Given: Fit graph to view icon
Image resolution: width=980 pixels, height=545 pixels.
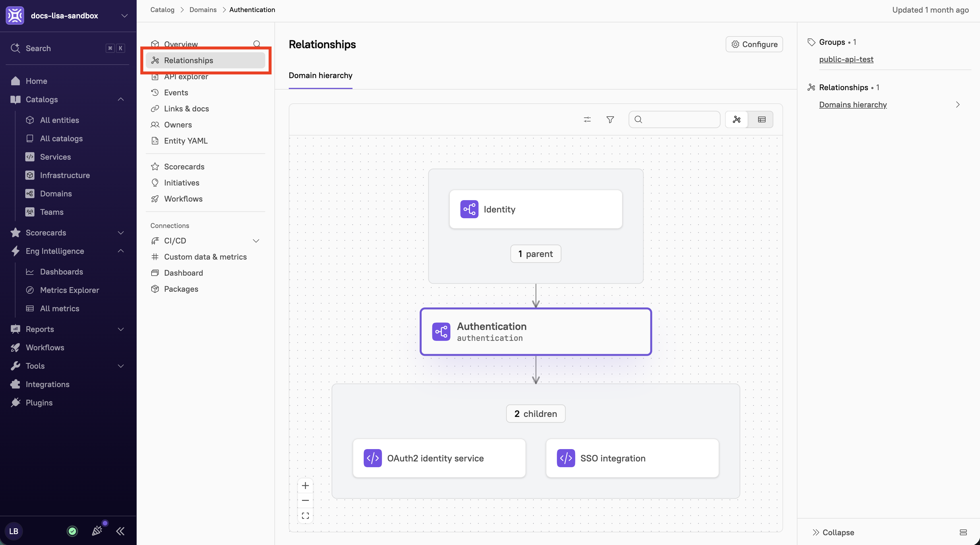Looking at the screenshot, I should click(305, 516).
